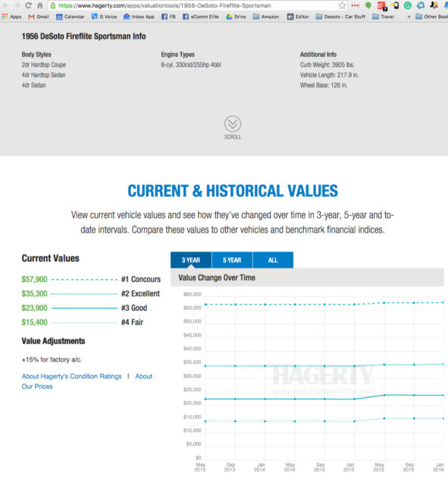Click the 8-cyl. 330cid/255hp 4bbl engine text
The image size is (448, 485).
pyautogui.click(x=191, y=64)
